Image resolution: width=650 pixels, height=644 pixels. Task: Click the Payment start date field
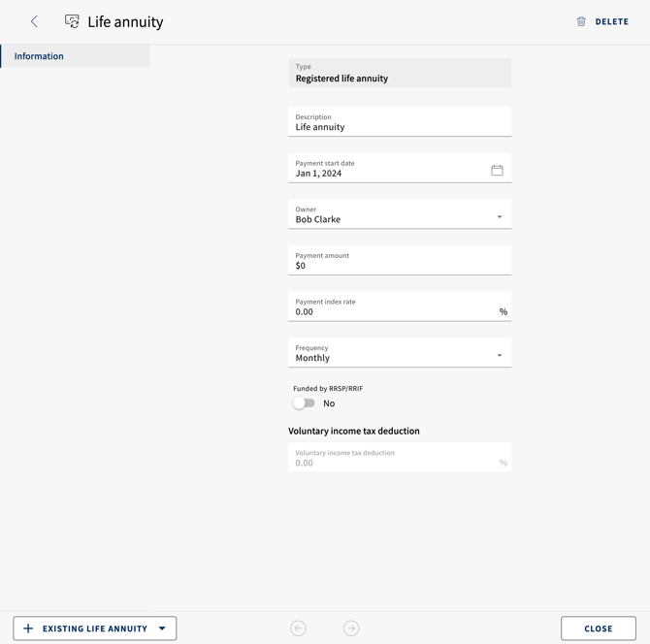(400, 168)
